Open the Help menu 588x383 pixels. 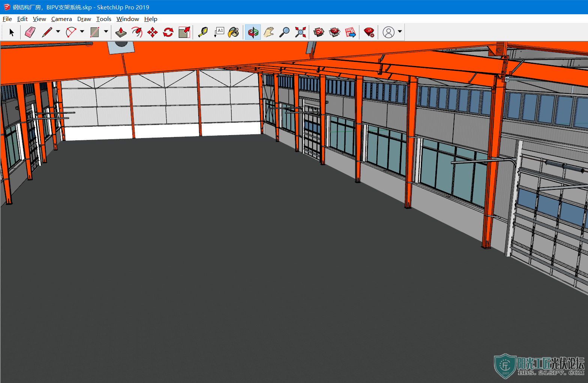pos(151,19)
